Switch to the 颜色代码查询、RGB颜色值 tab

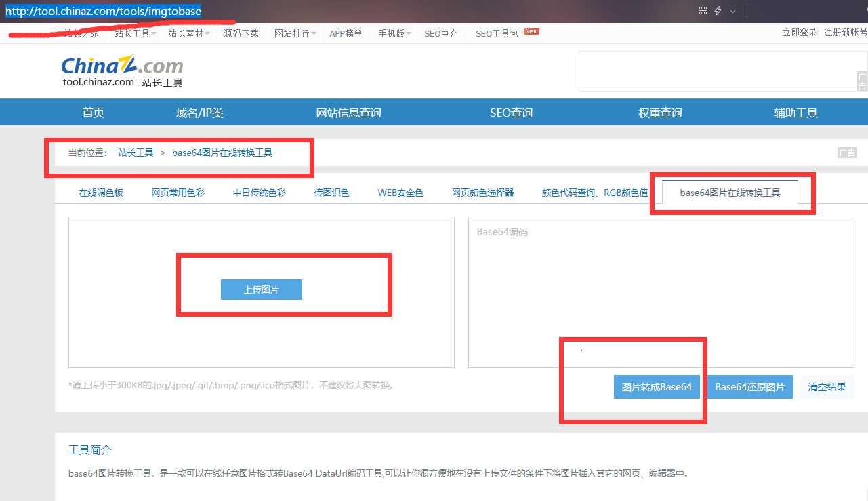coord(595,193)
